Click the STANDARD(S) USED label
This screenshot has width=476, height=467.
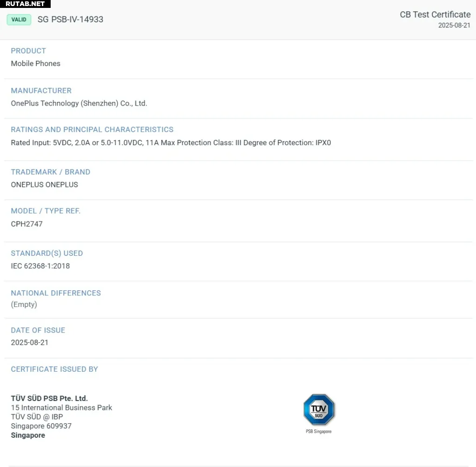coord(47,254)
